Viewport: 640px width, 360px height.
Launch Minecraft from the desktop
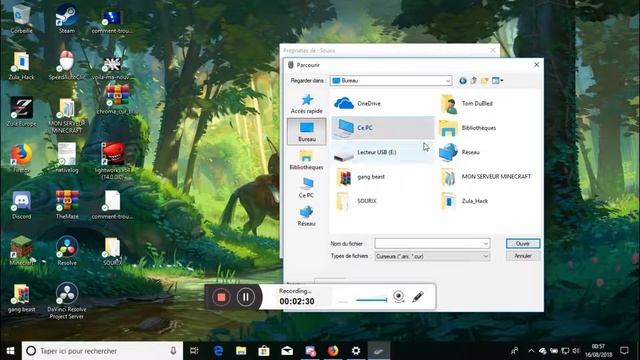[x=21, y=251]
